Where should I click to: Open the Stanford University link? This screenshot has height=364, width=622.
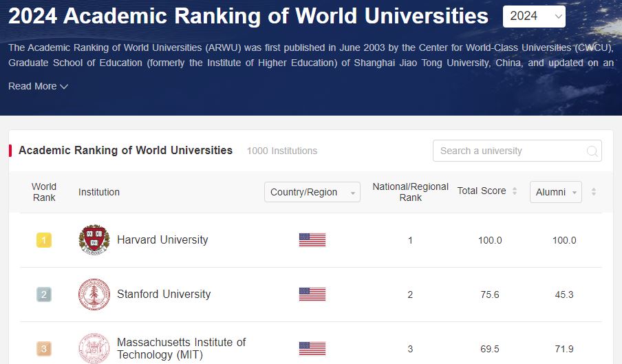click(164, 295)
